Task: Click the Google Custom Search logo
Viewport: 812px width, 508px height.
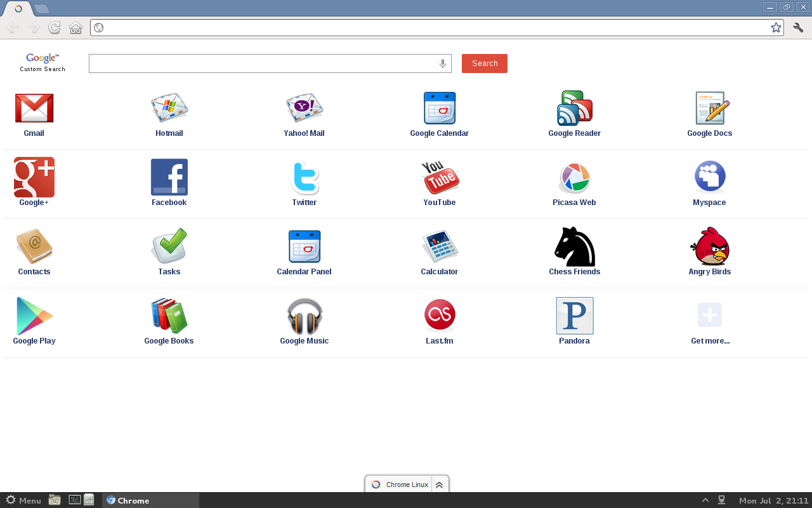Action: [x=43, y=62]
